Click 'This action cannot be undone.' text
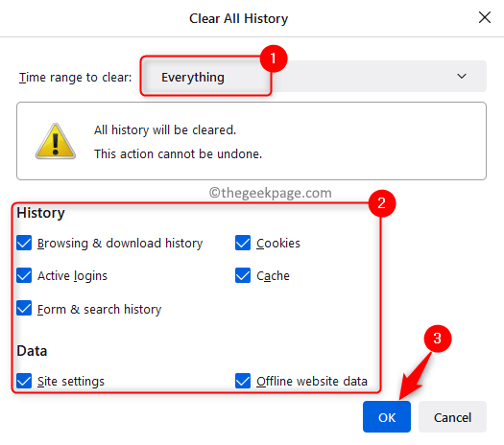504x445 pixels. (x=178, y=154)
